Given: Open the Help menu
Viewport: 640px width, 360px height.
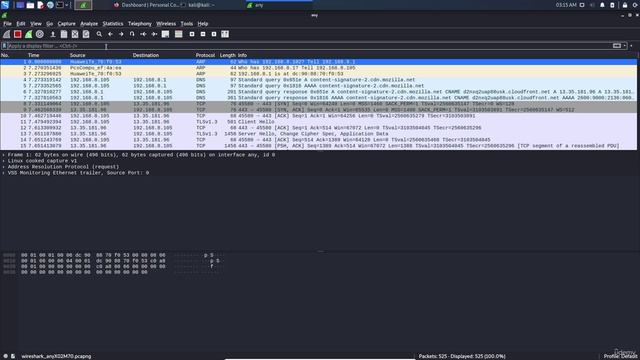Looking at the screenshot, I should (203, 24).
